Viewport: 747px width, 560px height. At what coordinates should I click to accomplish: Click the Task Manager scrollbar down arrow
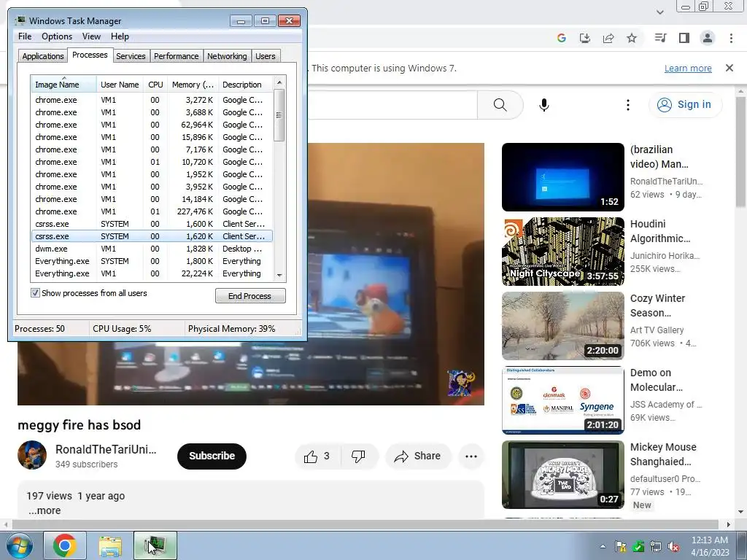coord(279,275)
